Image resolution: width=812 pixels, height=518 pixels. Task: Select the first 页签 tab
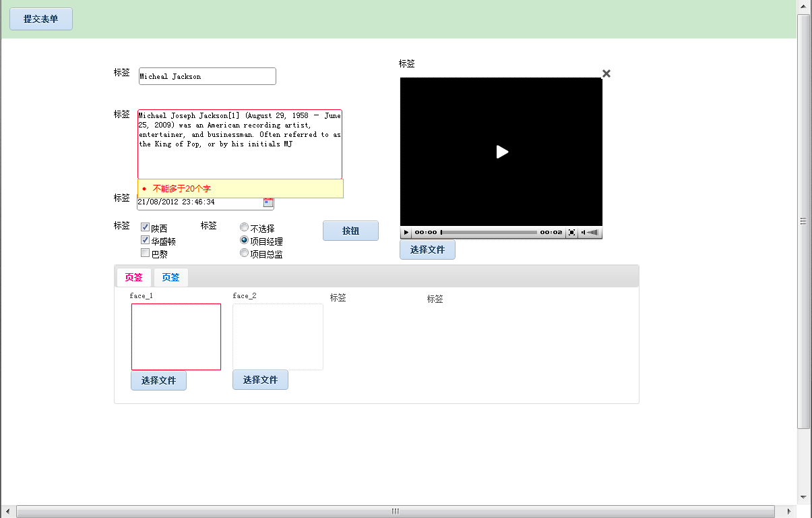pyautogui.click(x=133, y=277)
